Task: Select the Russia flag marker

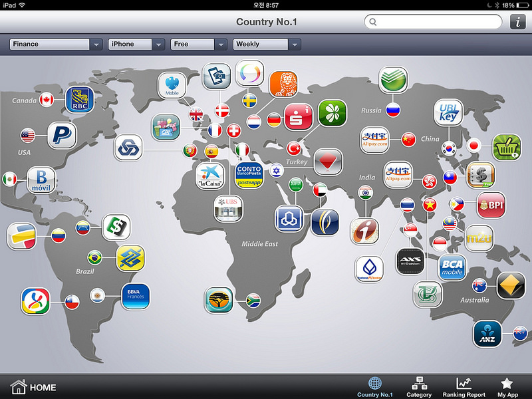Action: (x=393, y=110)
